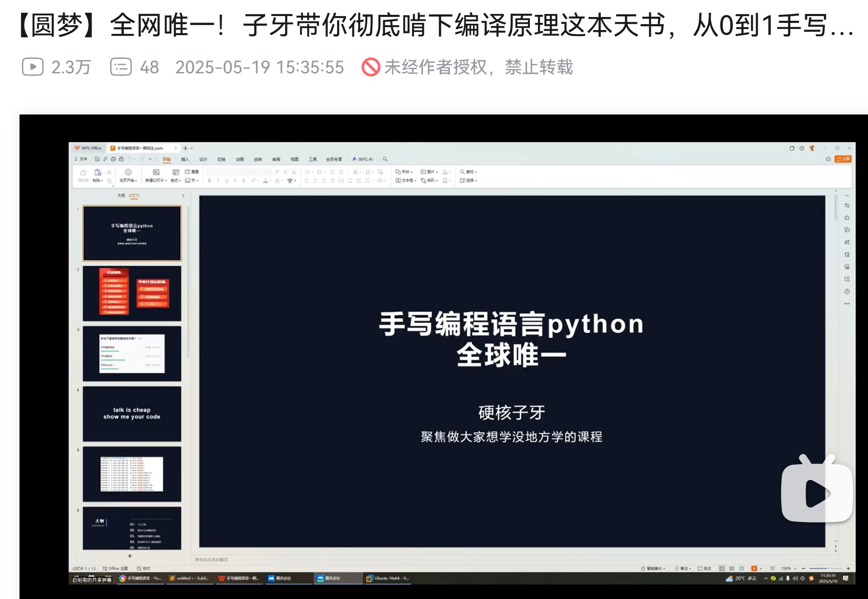Image resolution: width=868 pixels, height=599 pixels.
Task: Collapse the slide thumbnail panel chevron
Action: [183, 195]
